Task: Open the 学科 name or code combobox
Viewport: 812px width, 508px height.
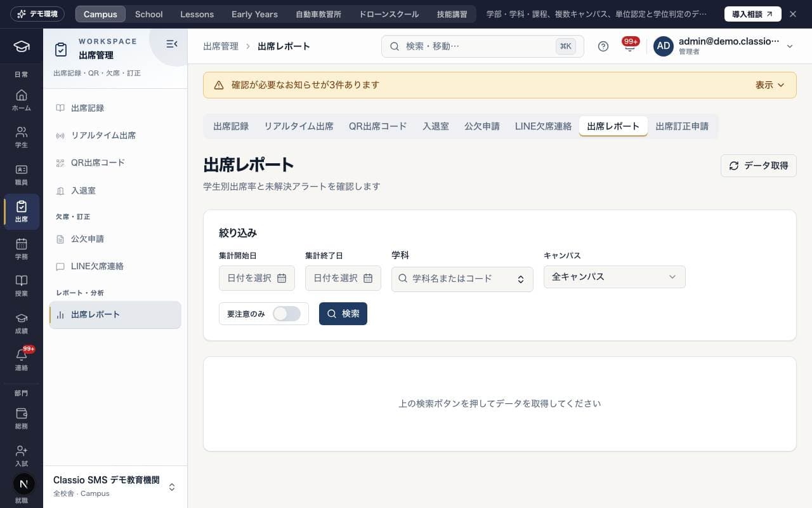Action: (x=462, y=279)
